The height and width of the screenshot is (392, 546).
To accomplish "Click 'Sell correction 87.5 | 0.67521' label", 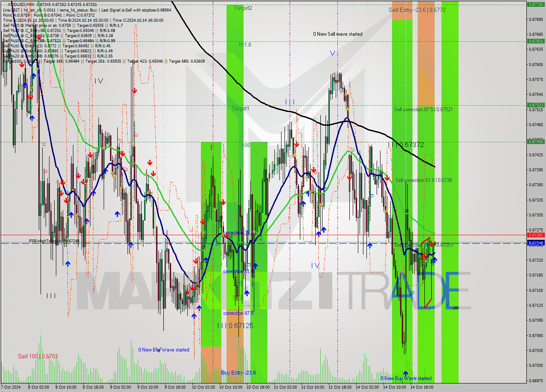I will [424, 110].
